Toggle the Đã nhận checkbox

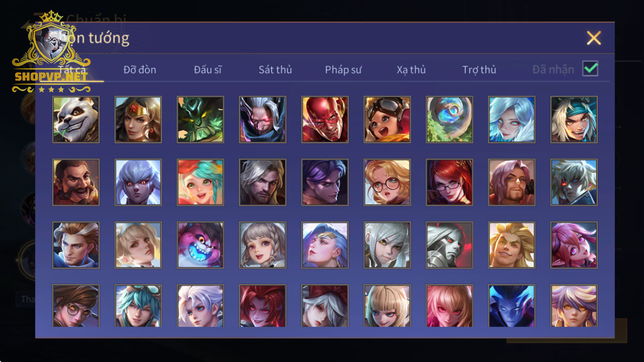[x=590, y=69]
